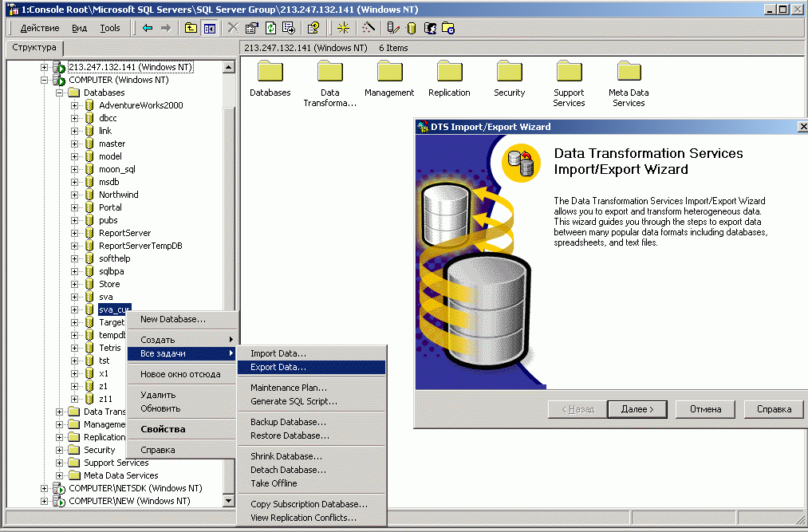Click Далее > in the DTS wizard
This screenshot has height=532, width=808.
tap(637, 409)
